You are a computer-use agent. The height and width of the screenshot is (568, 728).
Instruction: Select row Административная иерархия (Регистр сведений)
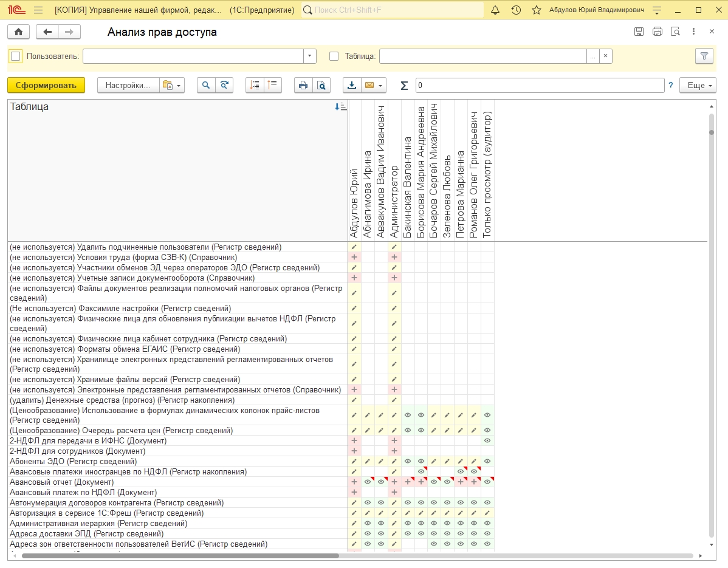click(178, 524)
